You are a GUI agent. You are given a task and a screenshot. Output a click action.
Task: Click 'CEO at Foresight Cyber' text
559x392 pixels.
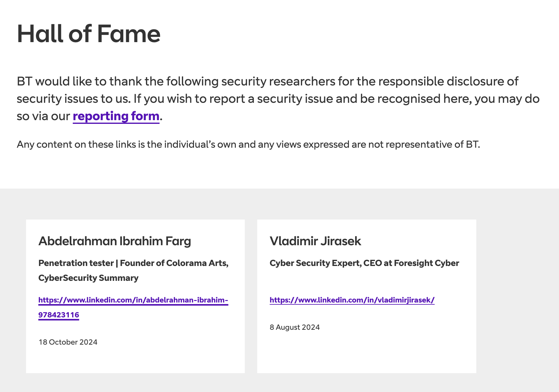point(411,263)
